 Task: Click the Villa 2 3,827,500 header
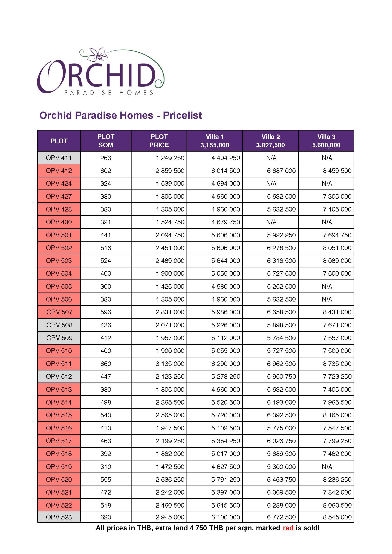(x=270, y=141)
